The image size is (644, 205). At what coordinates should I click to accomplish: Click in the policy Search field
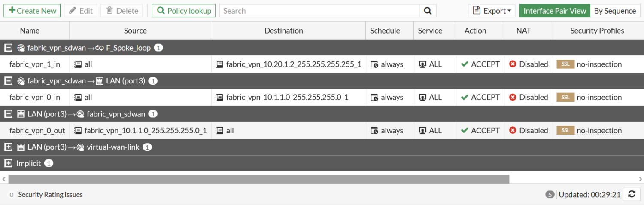tap(319, 11)
